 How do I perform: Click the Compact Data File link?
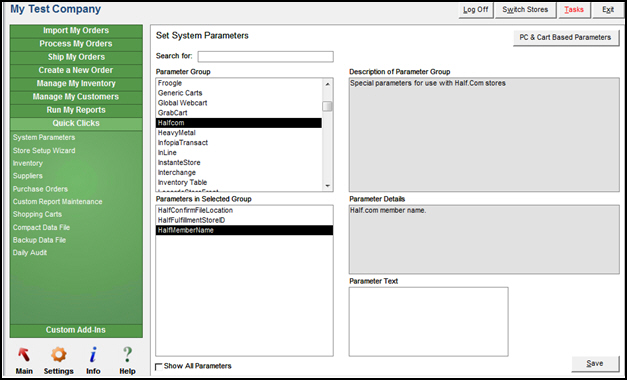(41, 227)
